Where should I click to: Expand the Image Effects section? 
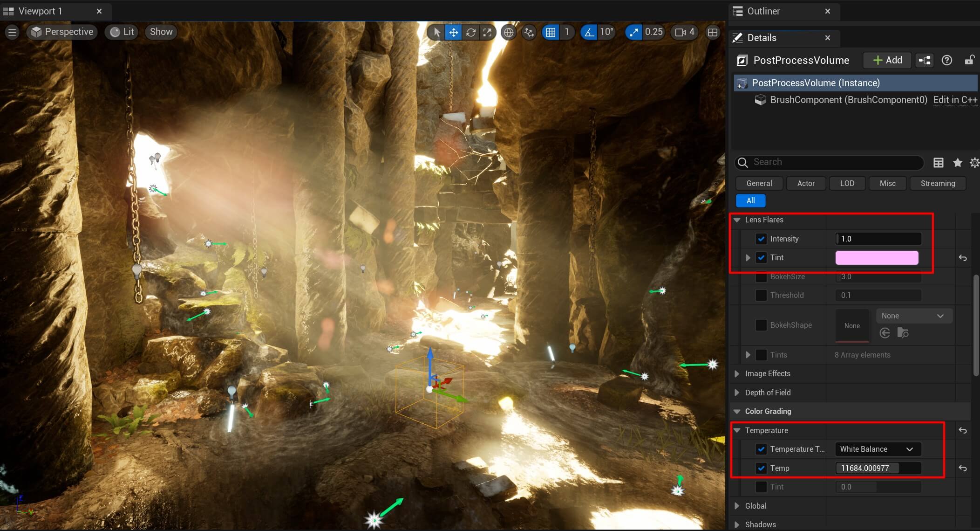click(739, 373)
